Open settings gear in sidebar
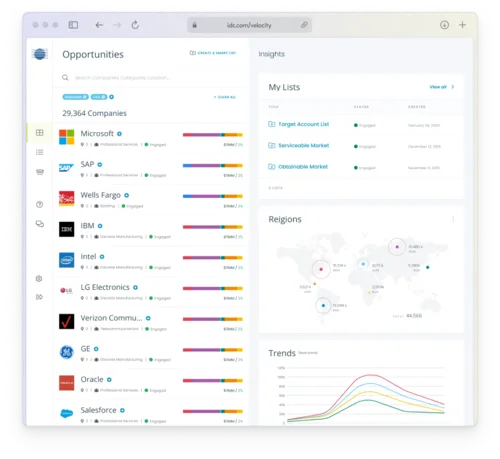Viewport: 500px width, 459px height. tap(39, 278)
